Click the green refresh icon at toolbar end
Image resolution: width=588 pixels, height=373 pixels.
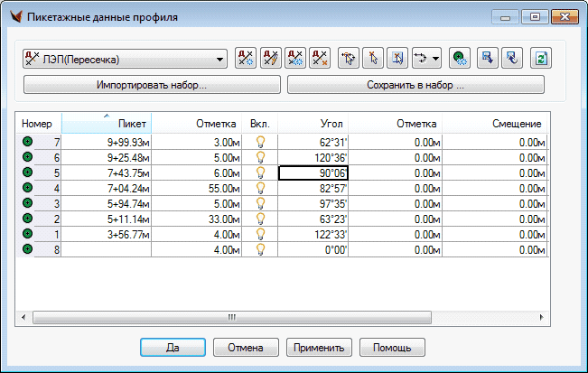(540, 59)
